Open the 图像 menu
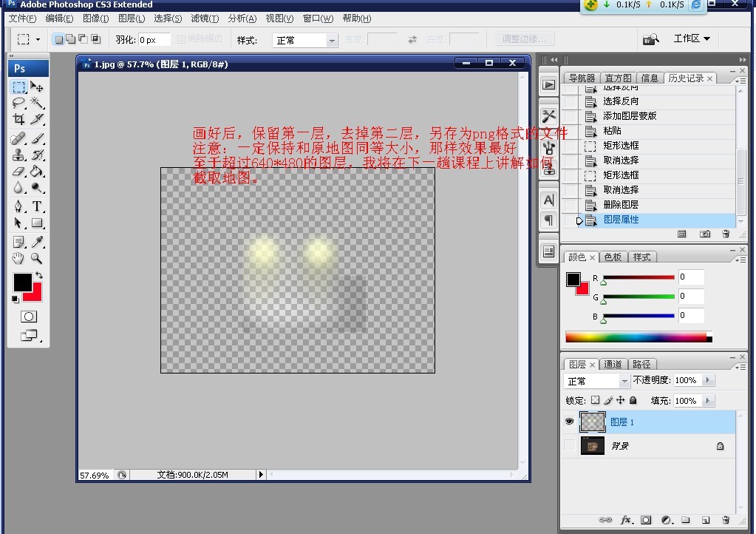 tap(95, 18)
